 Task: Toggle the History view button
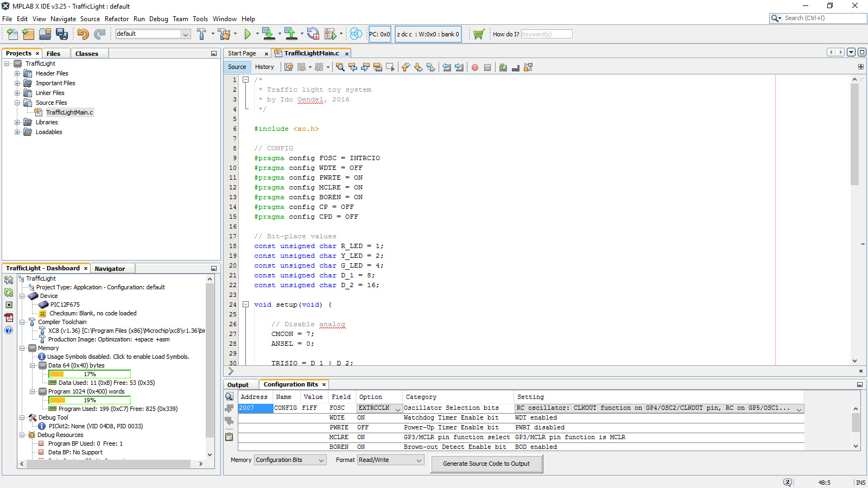[264, 67]
